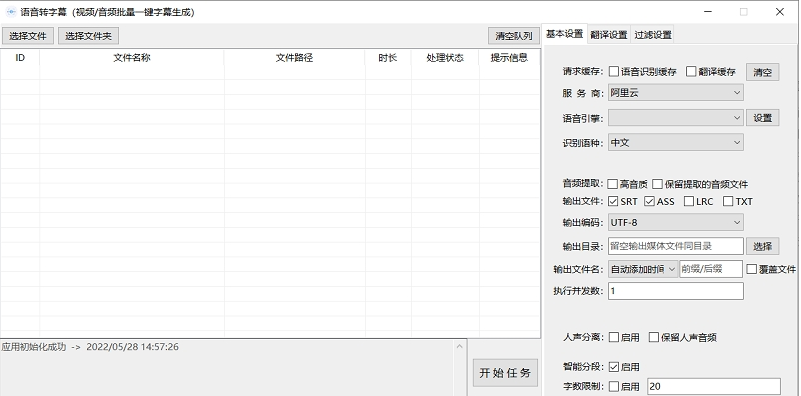Click the 字数限制 value field showing 20

[714, 387]
